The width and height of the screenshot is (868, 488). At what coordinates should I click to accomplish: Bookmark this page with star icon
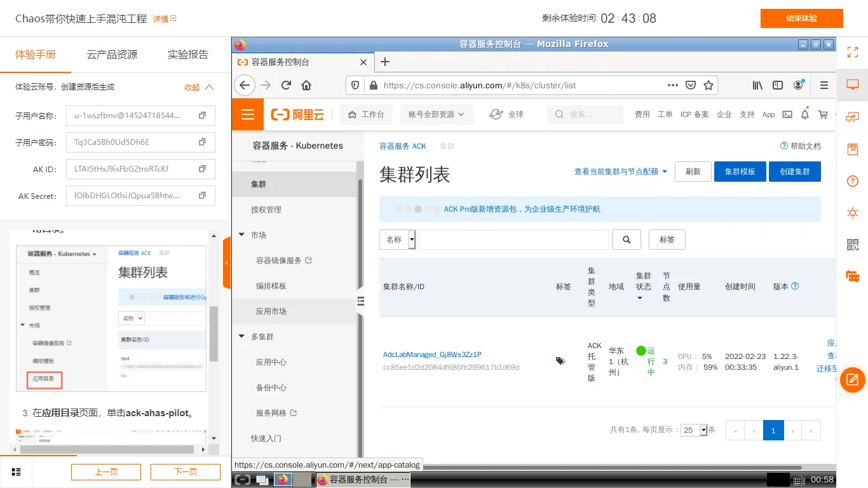709,85
